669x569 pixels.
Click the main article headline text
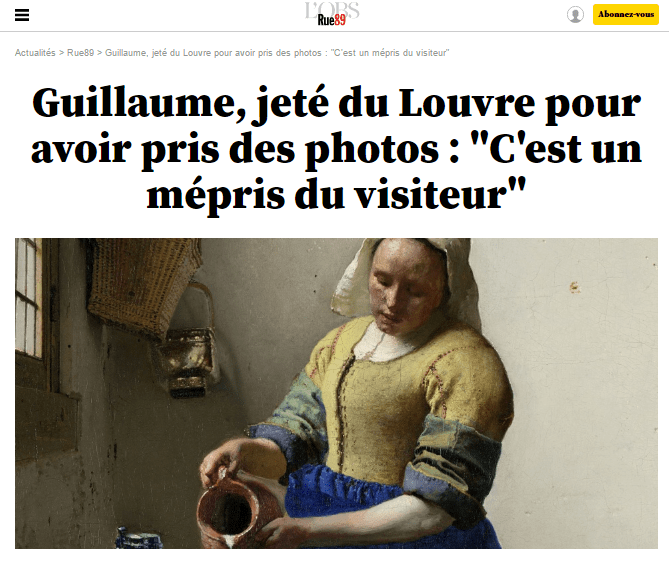point(336,148)
